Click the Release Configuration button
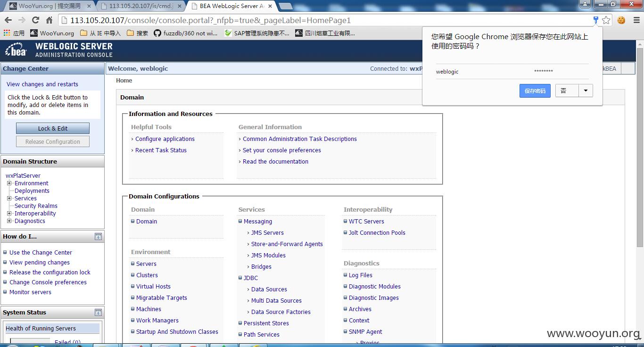Screen dimensions: 644x347 click(53, 141)
